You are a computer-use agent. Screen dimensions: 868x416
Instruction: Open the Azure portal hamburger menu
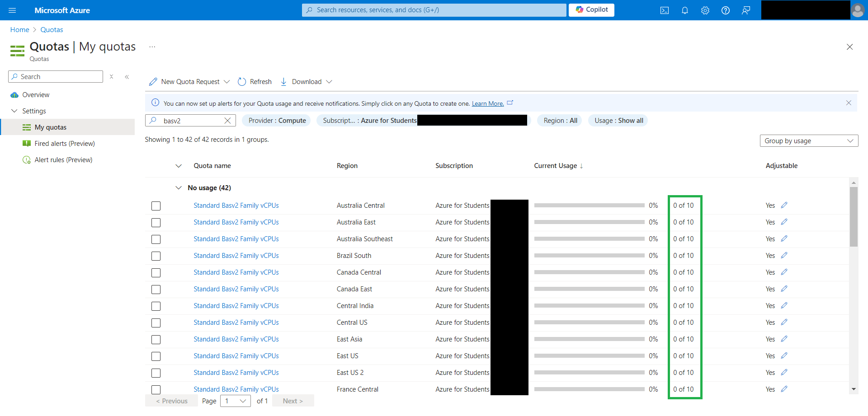[x=12, y=10]
